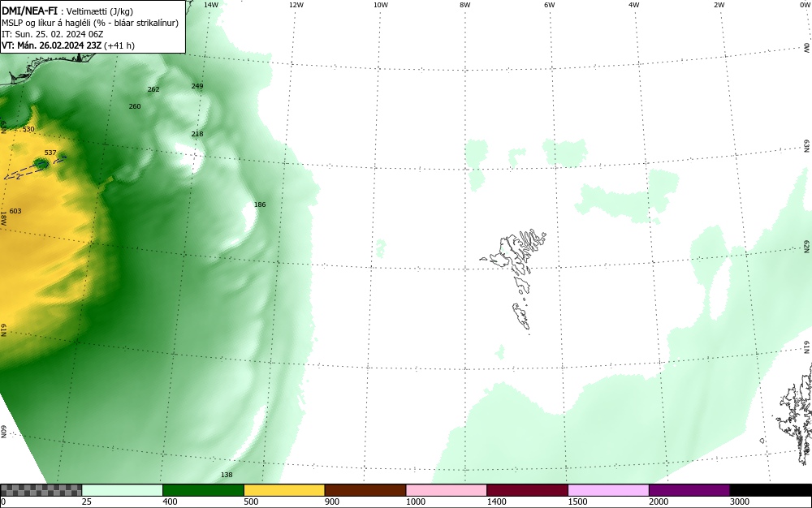Click the light green 25–400 legend swatch
This screenshot has height=508, width=812.
(123, 490)
